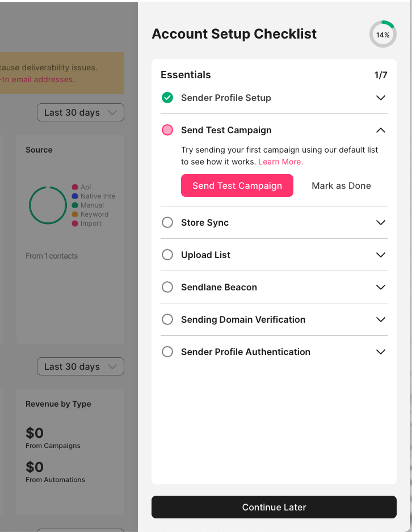Viewport: 412px width, 532px height.
Task: Click Mark as Done
Action: [x=341, y=185]
